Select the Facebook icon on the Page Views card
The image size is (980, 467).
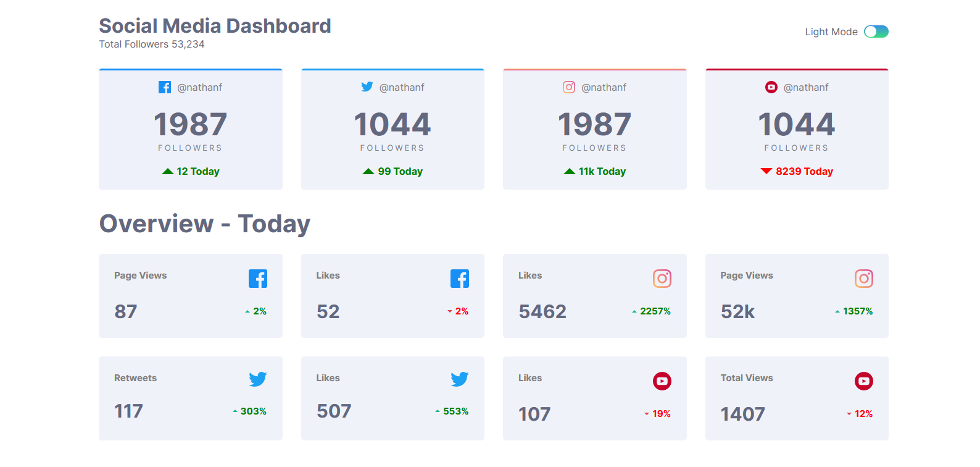click(258, 279)
